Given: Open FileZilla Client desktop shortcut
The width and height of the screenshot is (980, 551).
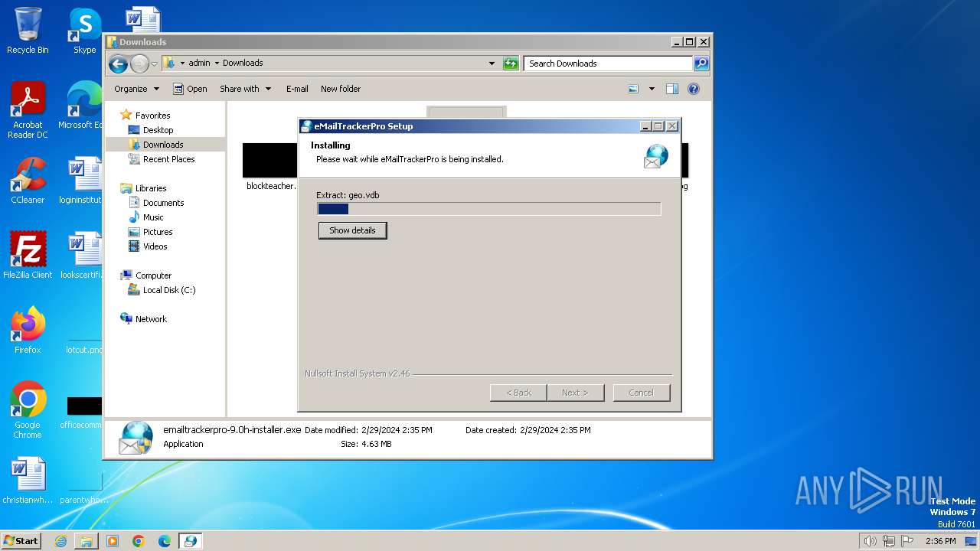Looking at the screenshot, I should click(x=28, y=255).
